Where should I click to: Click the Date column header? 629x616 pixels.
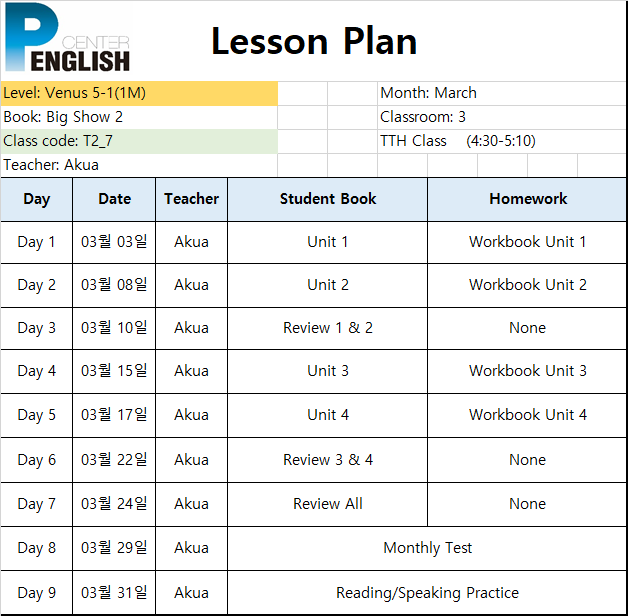[x=114, y=199]
